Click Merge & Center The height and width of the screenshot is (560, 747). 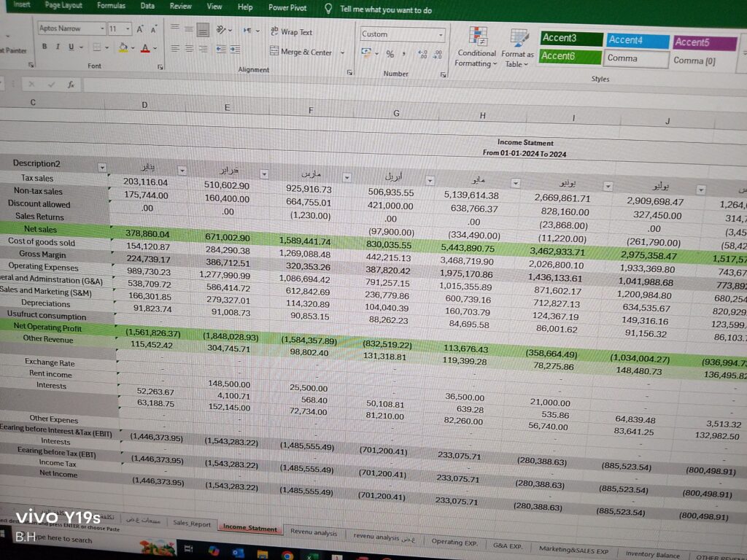[301, 52]
